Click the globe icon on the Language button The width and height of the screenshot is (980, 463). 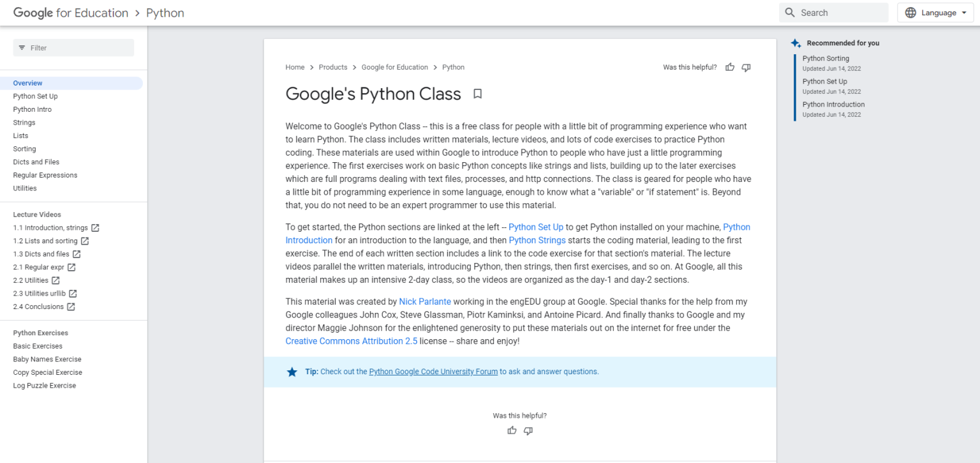[x=910, y=12]
